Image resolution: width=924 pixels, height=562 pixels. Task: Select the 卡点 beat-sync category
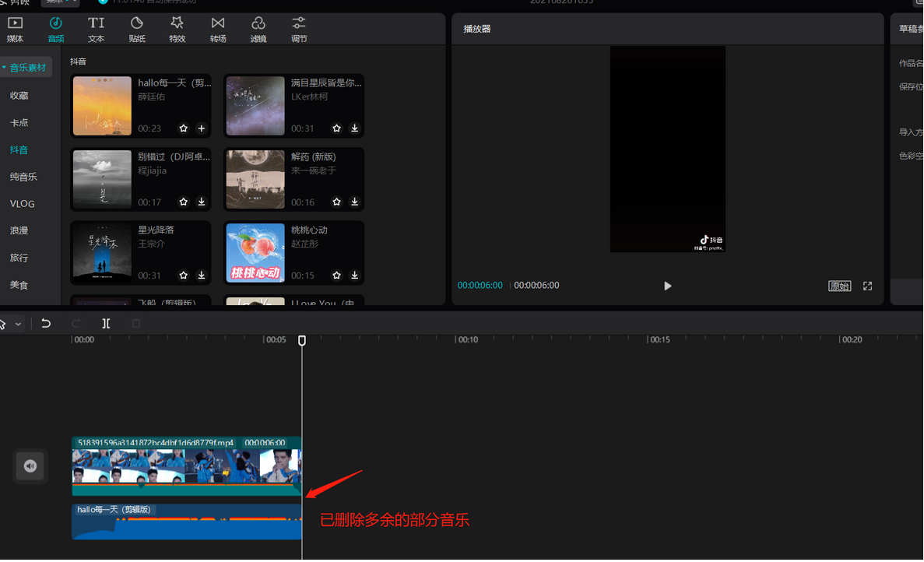point(19,122)
